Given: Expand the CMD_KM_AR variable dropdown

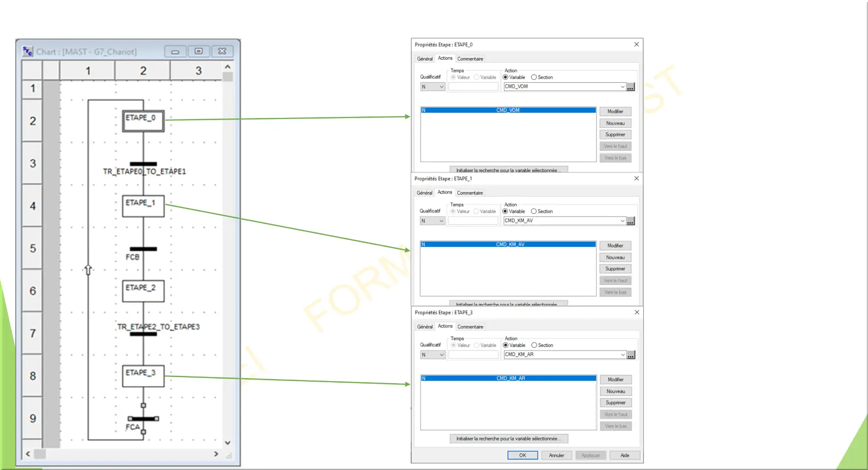Looking at the screenshot, I should click(x=622, y=355).
